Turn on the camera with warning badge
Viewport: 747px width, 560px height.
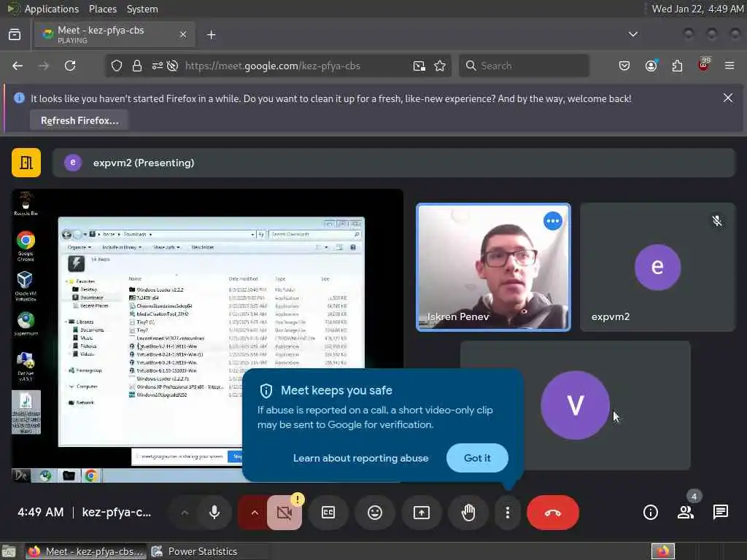click(x=285, y=513)
